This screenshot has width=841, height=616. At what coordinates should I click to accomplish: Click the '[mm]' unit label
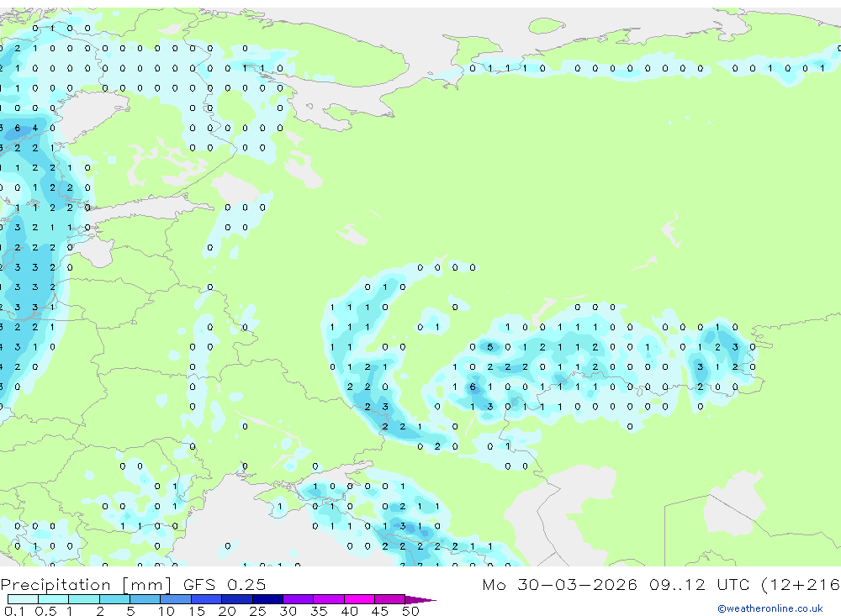click(146, 584)
